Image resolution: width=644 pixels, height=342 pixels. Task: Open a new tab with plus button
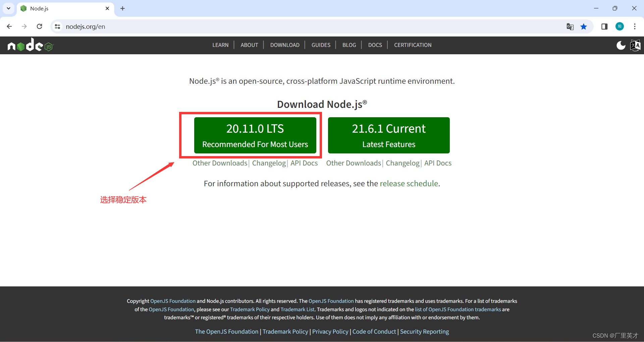pos(123,8)
